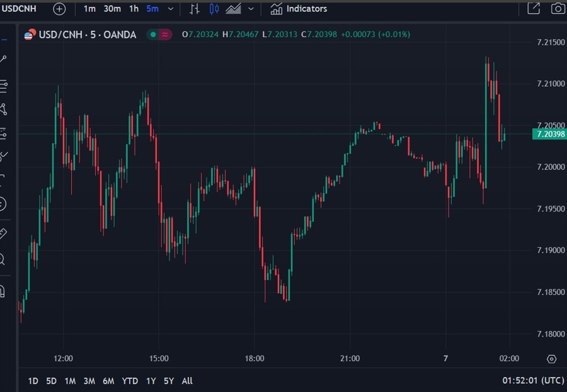
Task: Click the 15:00 time axis label
Action: [x=159, y=359]
